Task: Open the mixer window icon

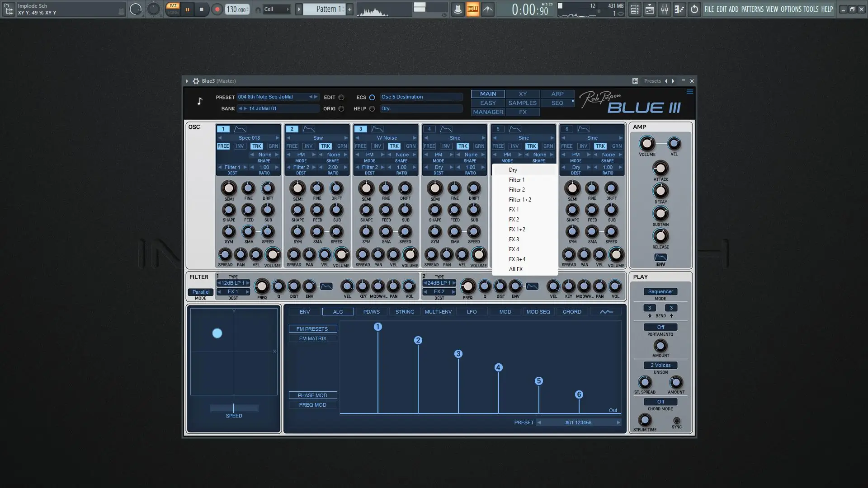Action: click(664, 9)
